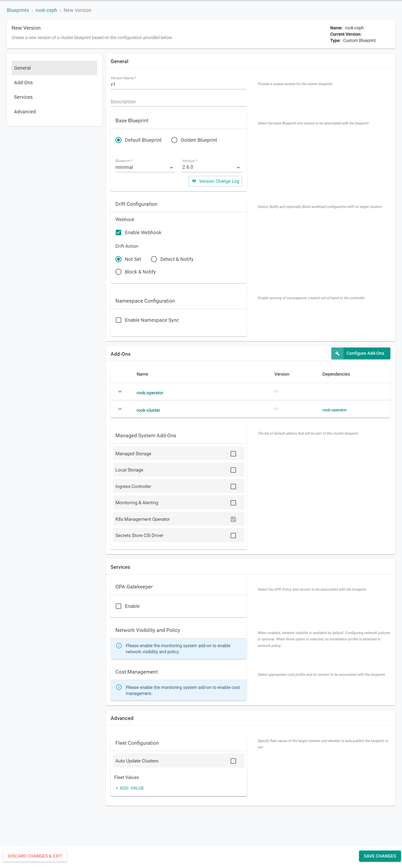Click the wrench icon on Configure Add-Ons
402x868 pixels.
point(337,353)
